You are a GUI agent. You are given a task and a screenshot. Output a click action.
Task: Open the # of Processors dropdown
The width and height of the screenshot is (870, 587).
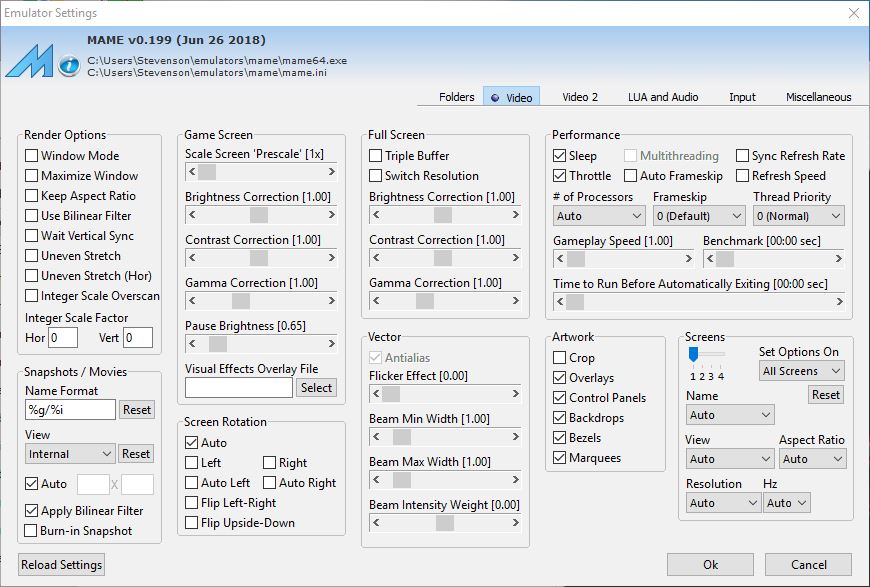point(599,216)
